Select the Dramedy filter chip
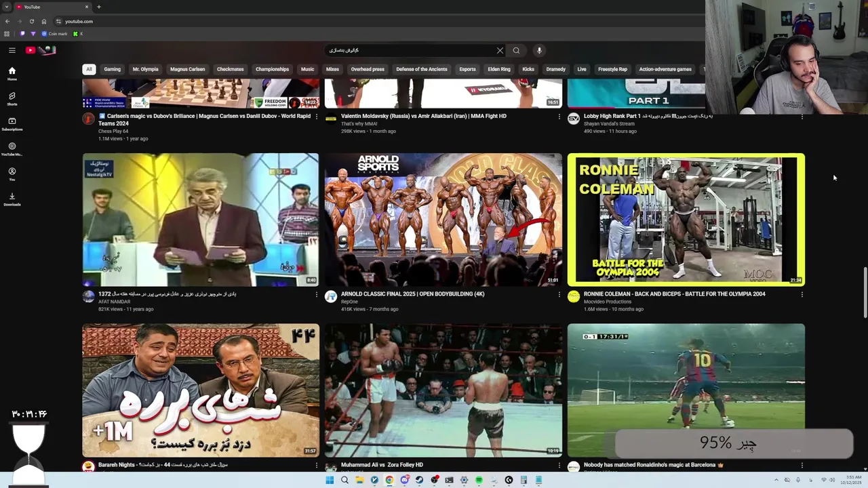The width and height of the screenshot is (868, 488). point(555,69)
